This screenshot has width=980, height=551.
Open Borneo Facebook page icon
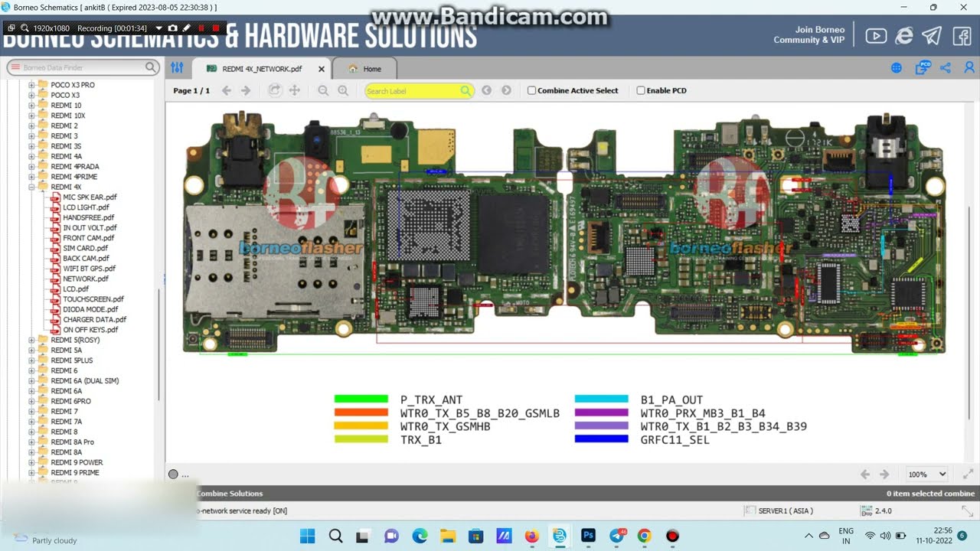coord(962,35)
